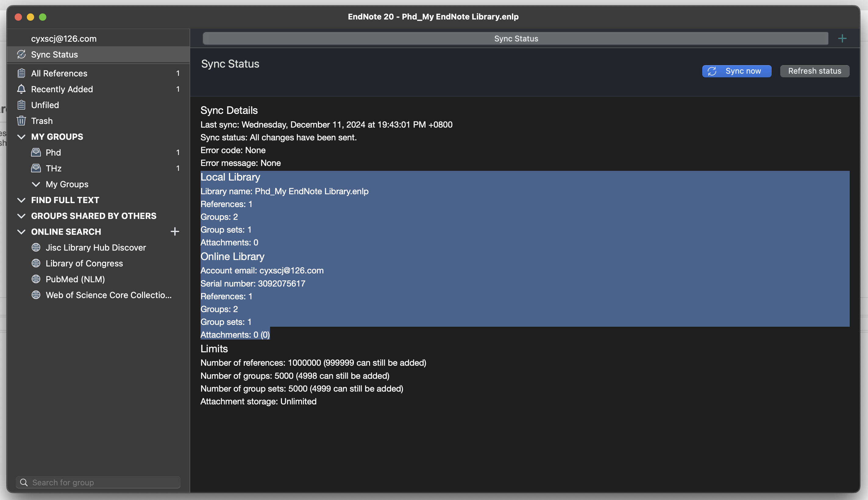The width and height of the screenshot is (868, 500).
Task: Select the Sync Status tab
Action: 515,38
